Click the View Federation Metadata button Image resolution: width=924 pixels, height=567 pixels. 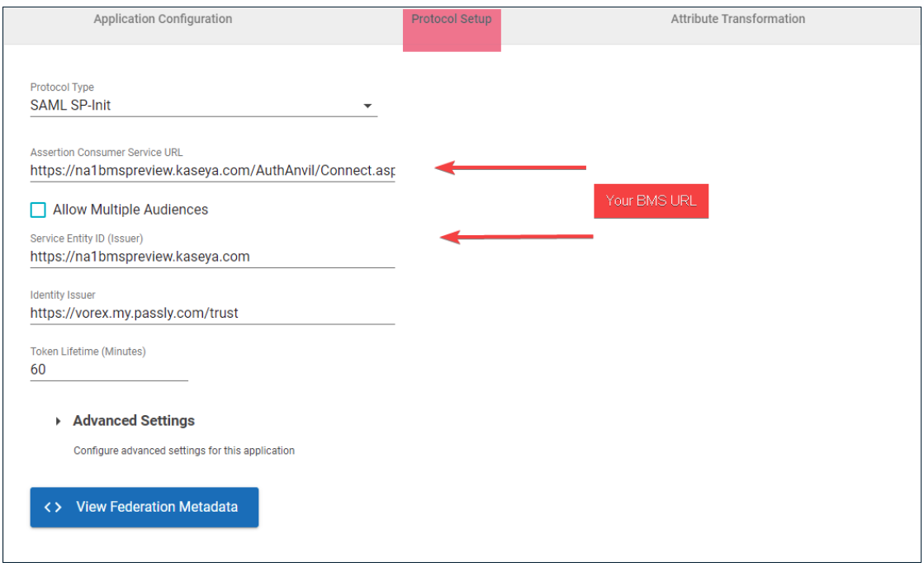point(145,507)
